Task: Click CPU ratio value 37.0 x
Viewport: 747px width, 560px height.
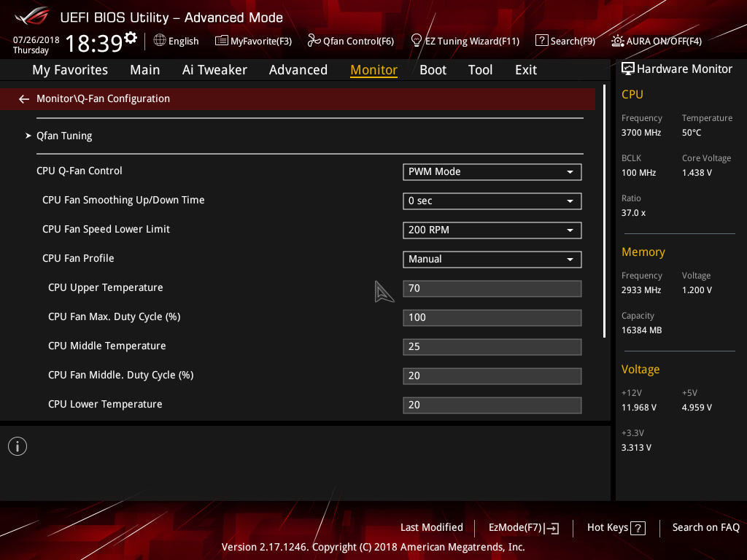Action: 633,213
